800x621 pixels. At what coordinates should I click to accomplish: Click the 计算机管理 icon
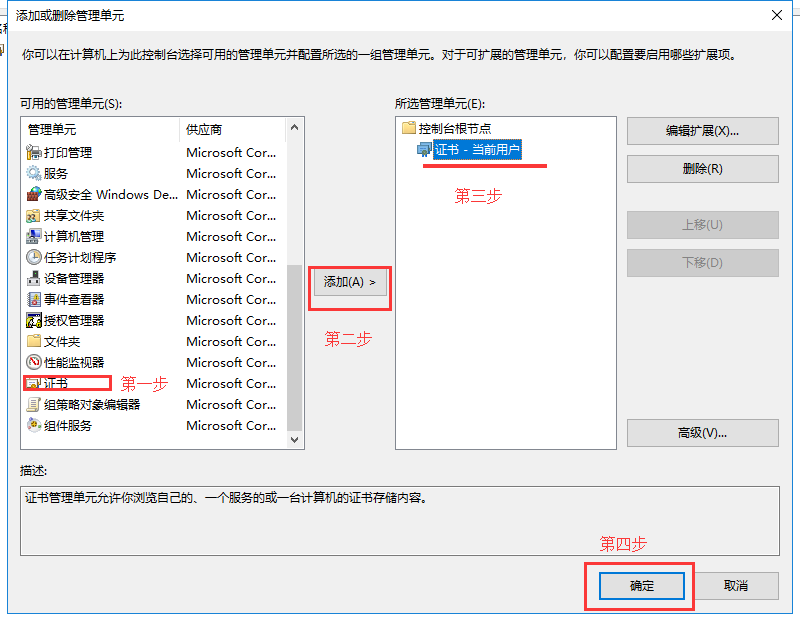pyautogui.click(x=34, y=236)
